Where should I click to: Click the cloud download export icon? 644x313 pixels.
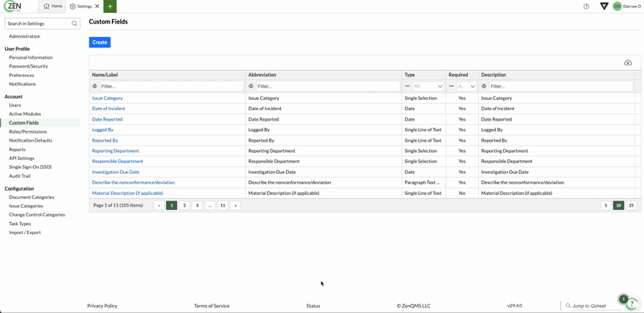[628, 63]
